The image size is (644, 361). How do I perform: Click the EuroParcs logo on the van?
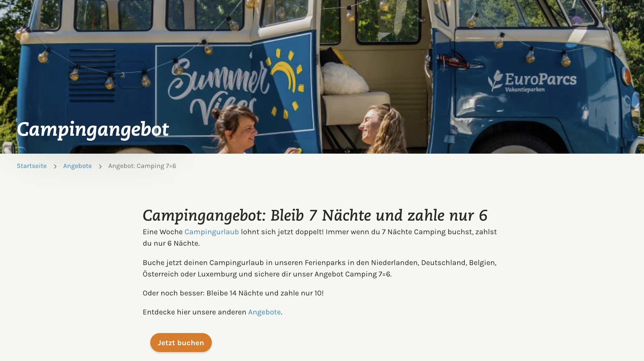point(532,81)
